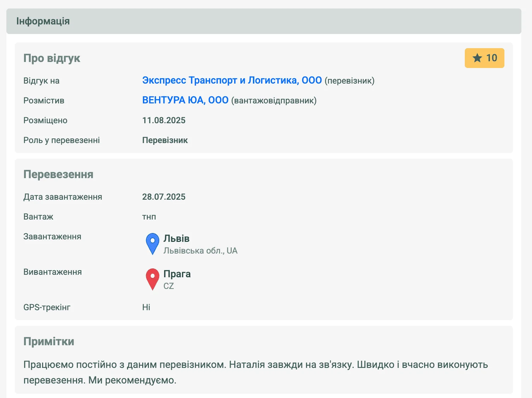Select the Інформація header bar
The height and width of the screenshot is (398, 532).
coord(264,21)
